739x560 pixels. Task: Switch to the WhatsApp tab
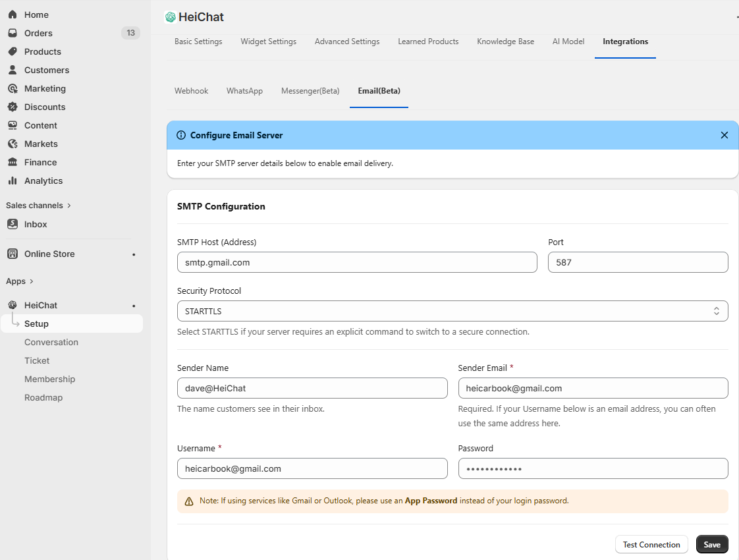(x=244, y=91)
